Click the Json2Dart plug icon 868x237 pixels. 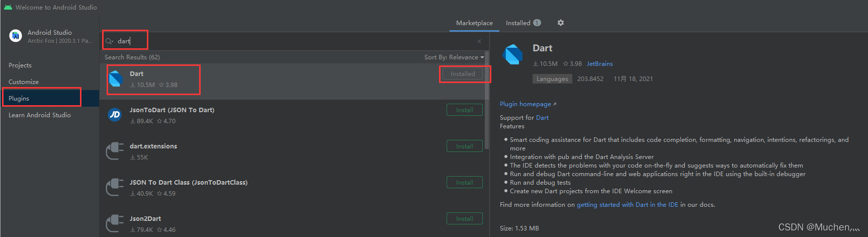point(115,223)
